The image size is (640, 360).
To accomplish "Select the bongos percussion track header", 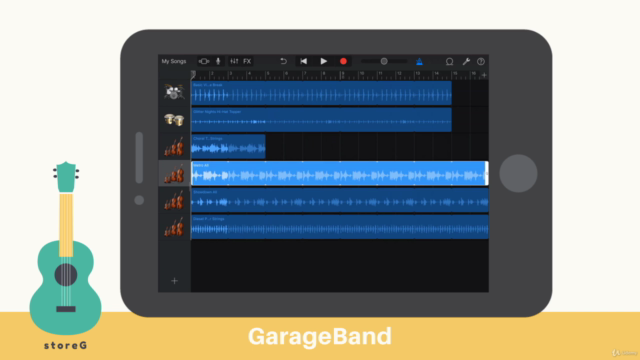I will pos(174,120).
